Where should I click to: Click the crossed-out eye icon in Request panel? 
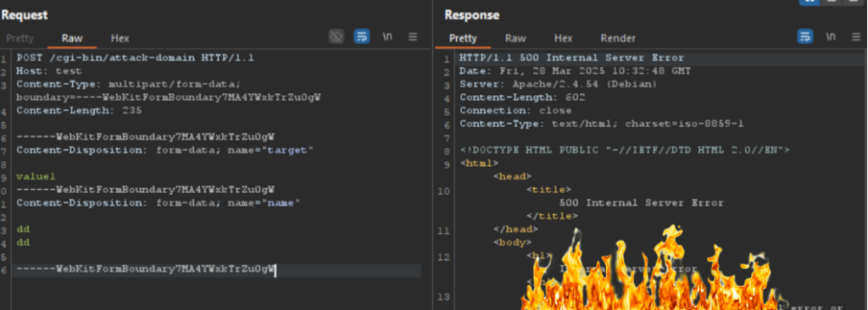pos(336,37)
